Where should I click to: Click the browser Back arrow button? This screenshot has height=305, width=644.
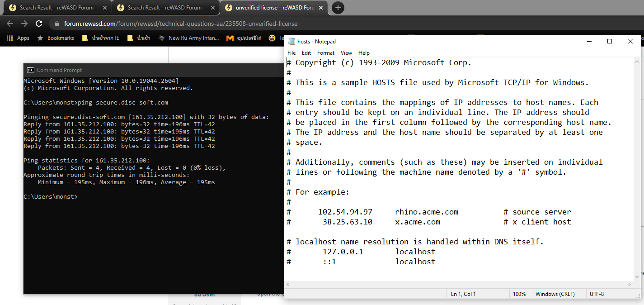pos(10,24)
